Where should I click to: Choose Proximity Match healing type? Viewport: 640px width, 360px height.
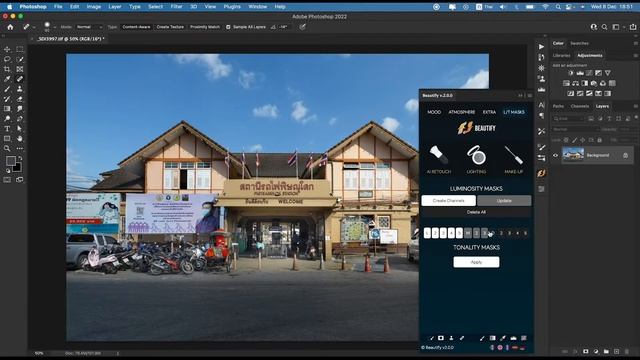[205, 27]
